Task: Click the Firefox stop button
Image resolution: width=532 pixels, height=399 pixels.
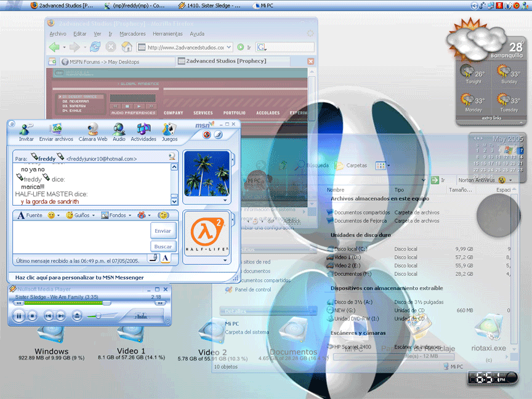Action: tap(111, 47)
